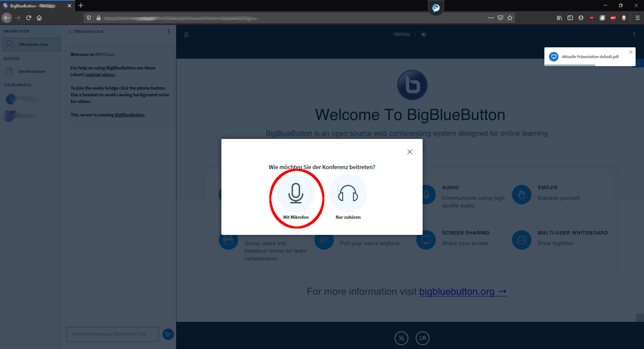Click the Emojis hand icon
The height and width of the screenshot is (349, 644).
click(522, 194)
